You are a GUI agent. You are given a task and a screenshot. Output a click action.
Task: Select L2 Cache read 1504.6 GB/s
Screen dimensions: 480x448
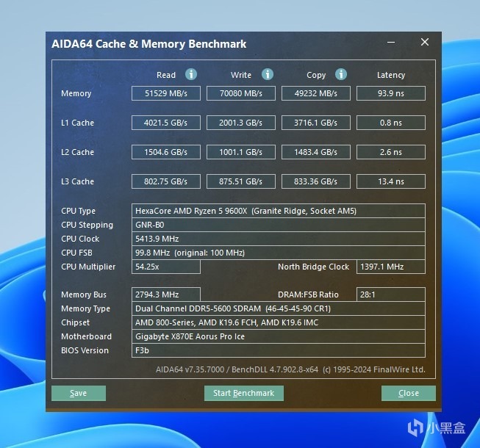tap(166, 152)
